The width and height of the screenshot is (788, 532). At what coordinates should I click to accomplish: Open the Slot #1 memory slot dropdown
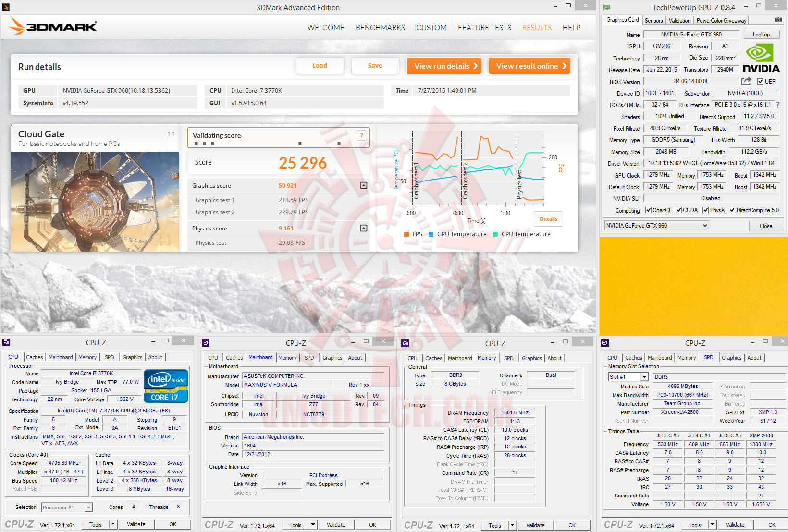628,377
